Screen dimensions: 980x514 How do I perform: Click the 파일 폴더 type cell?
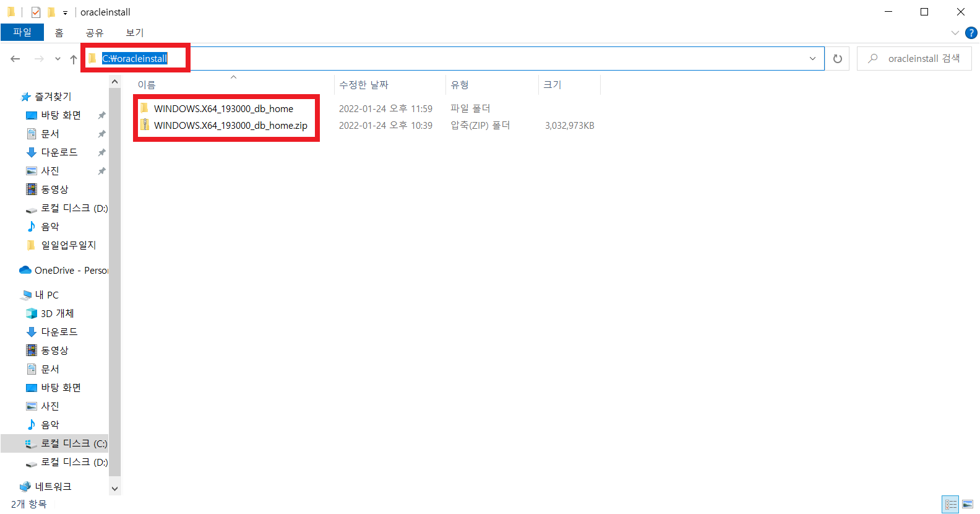470,108
